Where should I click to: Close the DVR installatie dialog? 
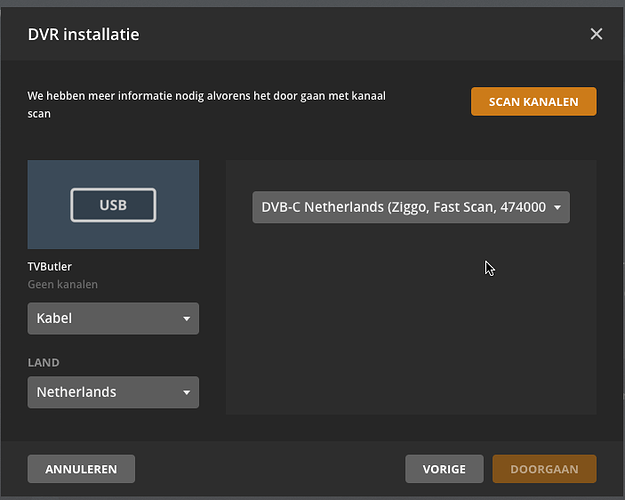[x=596, y=34]
